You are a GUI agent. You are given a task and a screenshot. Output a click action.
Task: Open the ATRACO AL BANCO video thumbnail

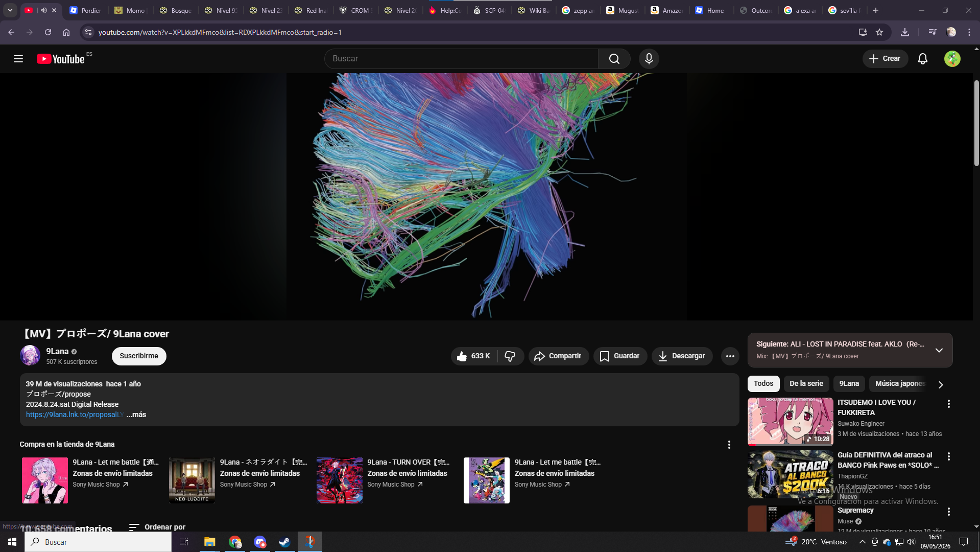coord(791,474)
